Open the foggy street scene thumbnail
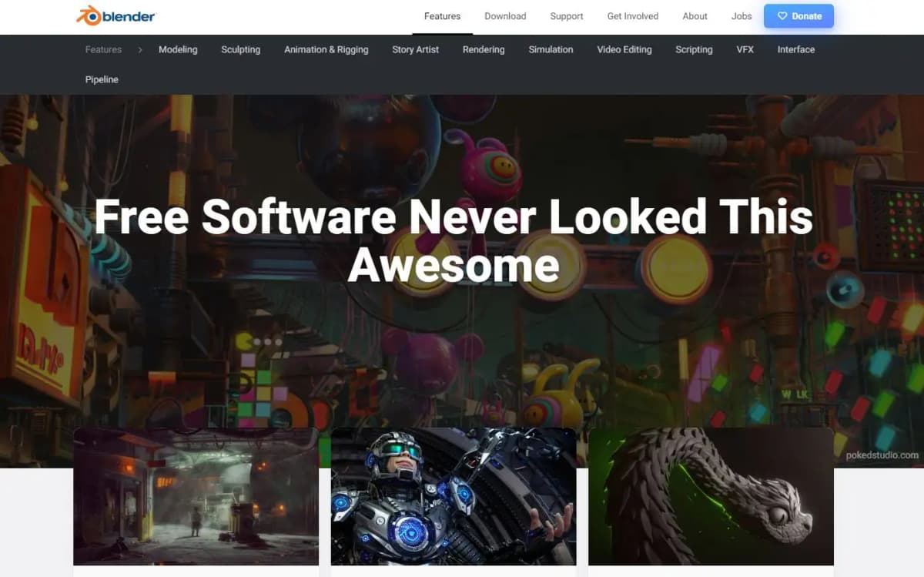This screenshot has width=924, height=577. click(x=196, y=497)
